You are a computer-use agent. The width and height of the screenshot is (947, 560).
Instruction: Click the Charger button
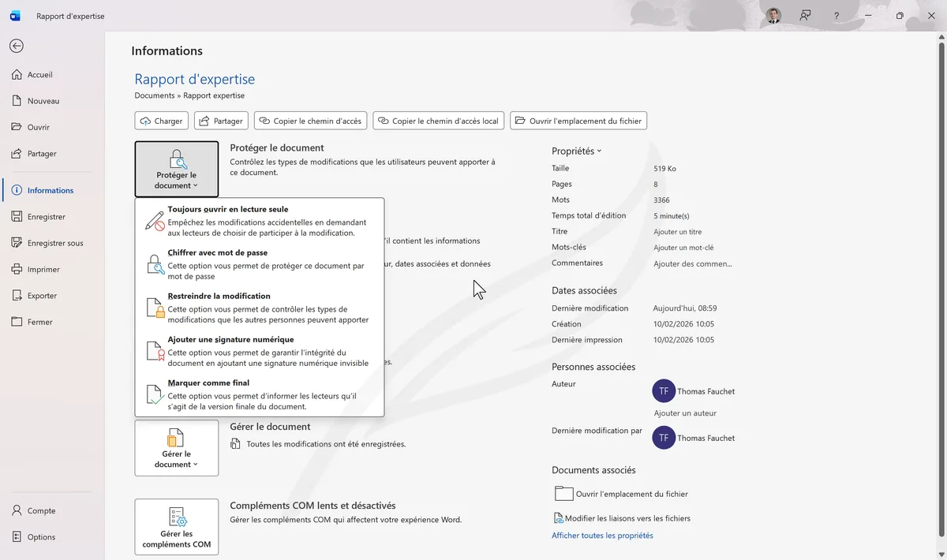(161, 120)
